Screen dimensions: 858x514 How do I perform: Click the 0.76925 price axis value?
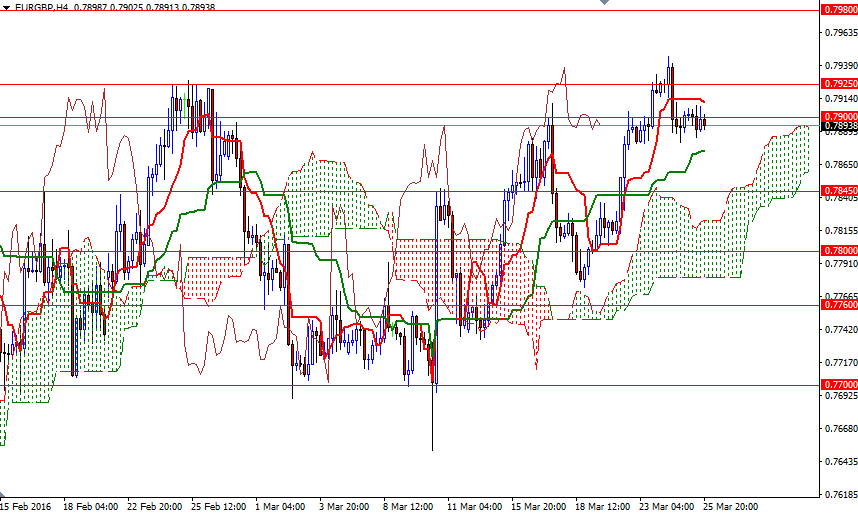(x=841, y=395)
